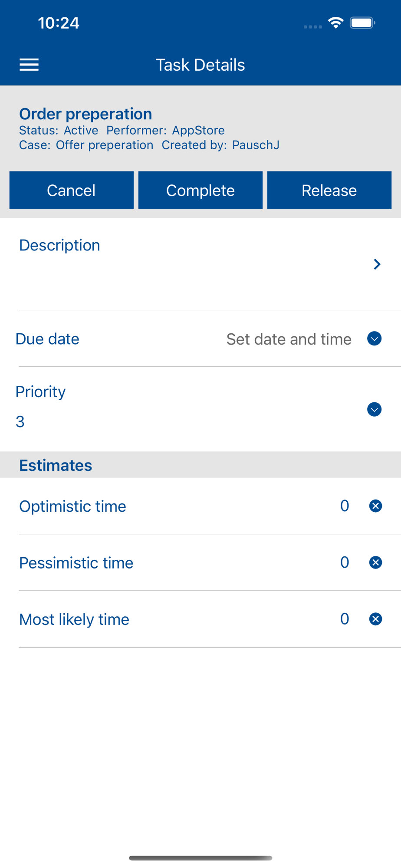Tap the home indicator bar
The width and height of the screenshot is (401, 868).
(200, 858)
